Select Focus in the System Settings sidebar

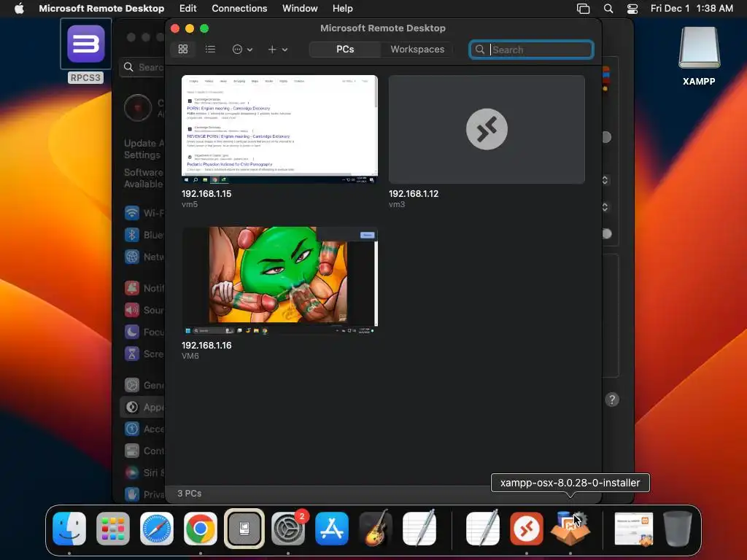(x=143, y=332)
